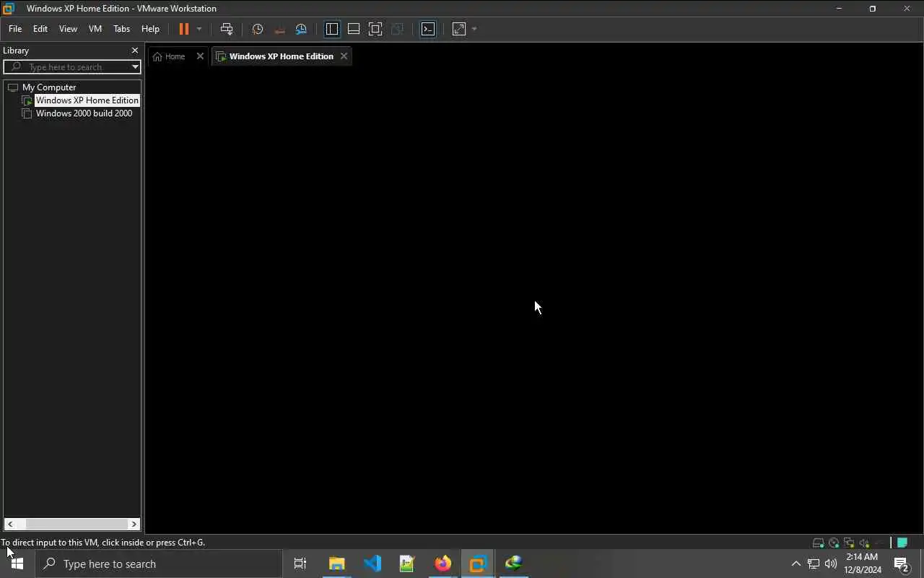Image resolution: width=924 pixels, height=578 pixels.
Task: Click the system tray network icon
Action: [x=814, y=564]
